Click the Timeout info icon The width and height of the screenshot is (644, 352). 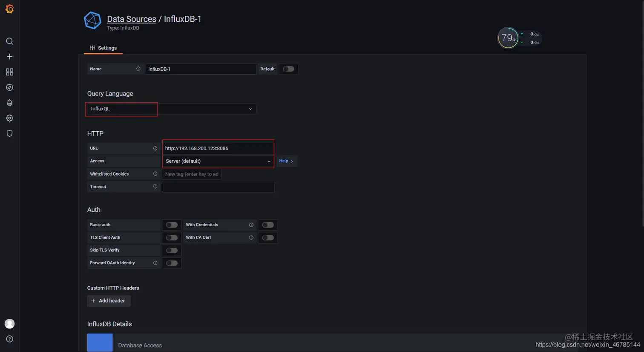[155, 187]
